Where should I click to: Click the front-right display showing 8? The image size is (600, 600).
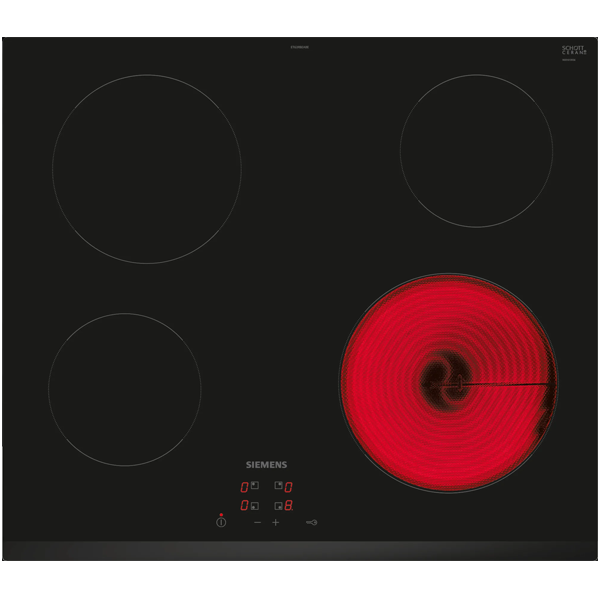(x=289, y=506)
